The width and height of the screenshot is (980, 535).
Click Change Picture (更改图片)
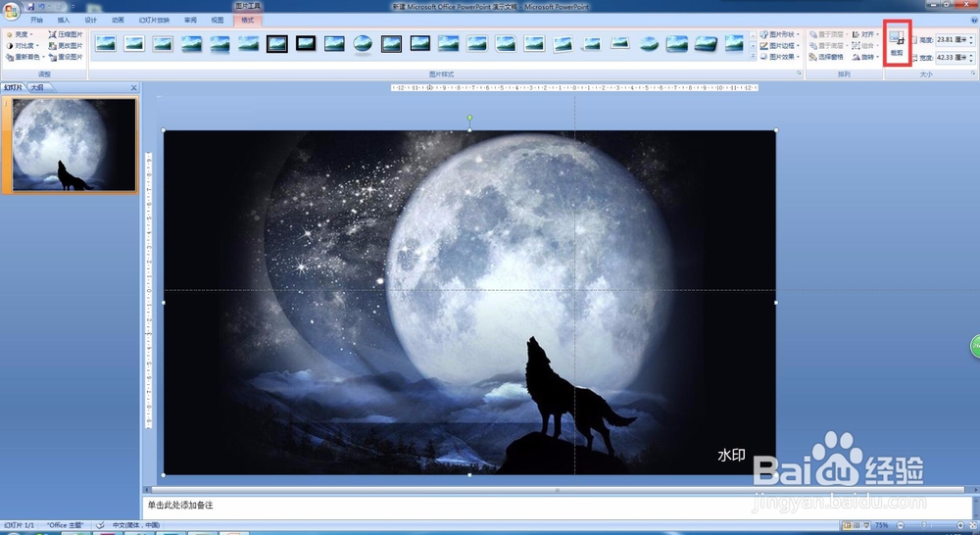(x=65, y=46)
